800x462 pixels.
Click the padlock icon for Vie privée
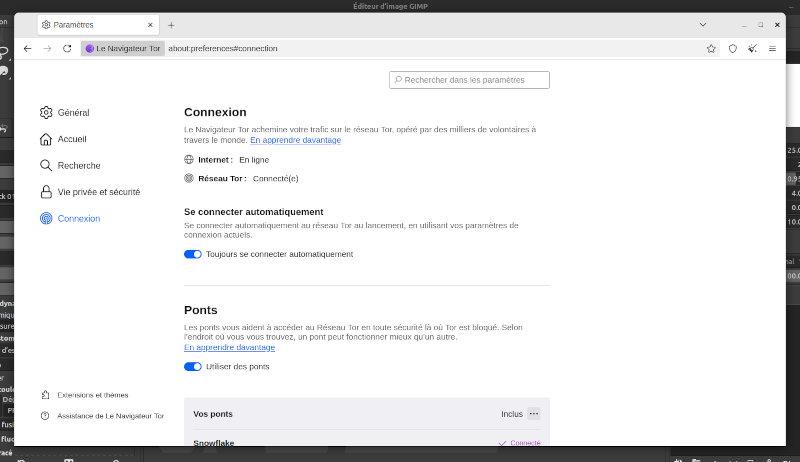[46, 192]
